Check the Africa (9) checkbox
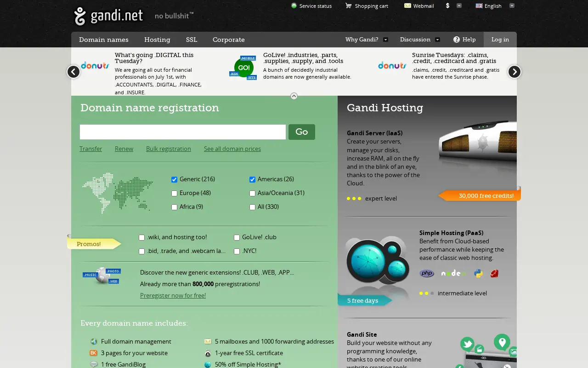Image resolution: width=588 pixels, height=368 pixels. point(174,207)
